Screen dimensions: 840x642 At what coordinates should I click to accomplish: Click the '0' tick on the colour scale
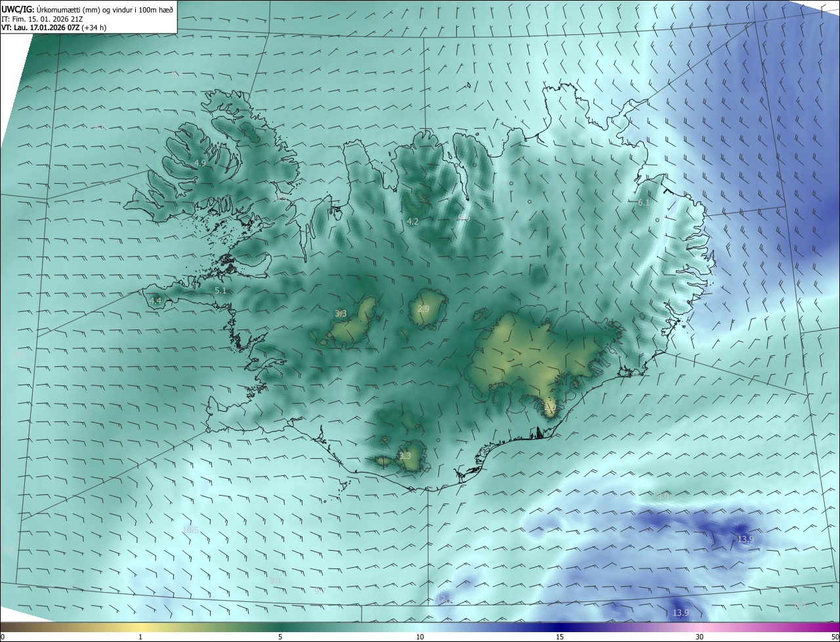2,637
